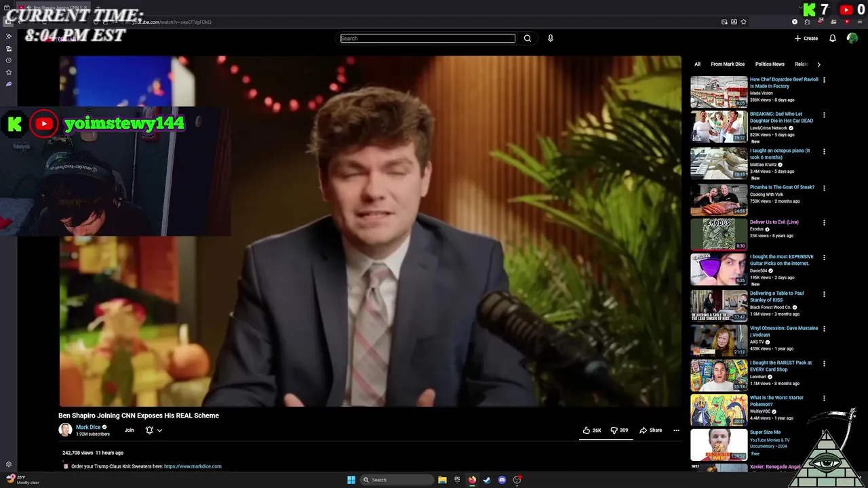Viewport: 868px width, 488px height.
Task: Open options for Dad Who Let Daughter Die video
Action: click(824, 115)
